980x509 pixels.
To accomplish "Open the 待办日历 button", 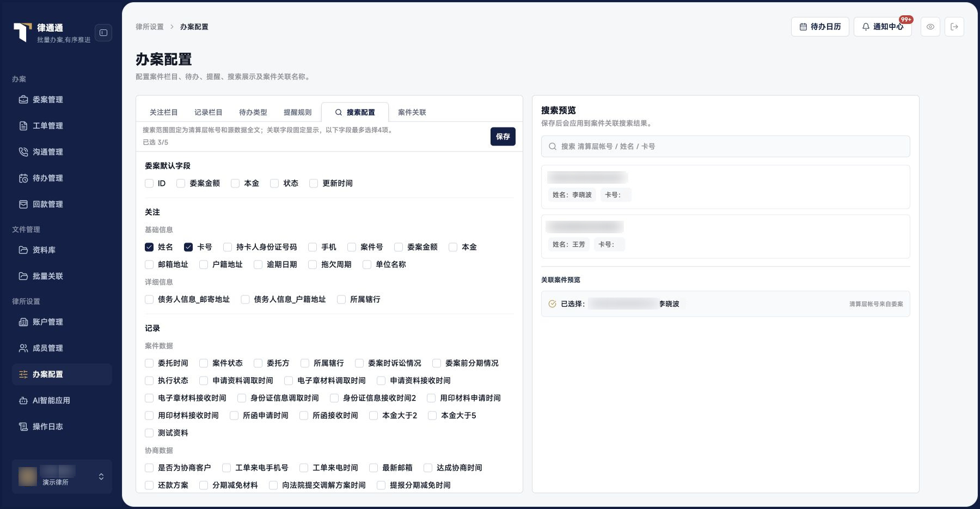I will 820,27.
